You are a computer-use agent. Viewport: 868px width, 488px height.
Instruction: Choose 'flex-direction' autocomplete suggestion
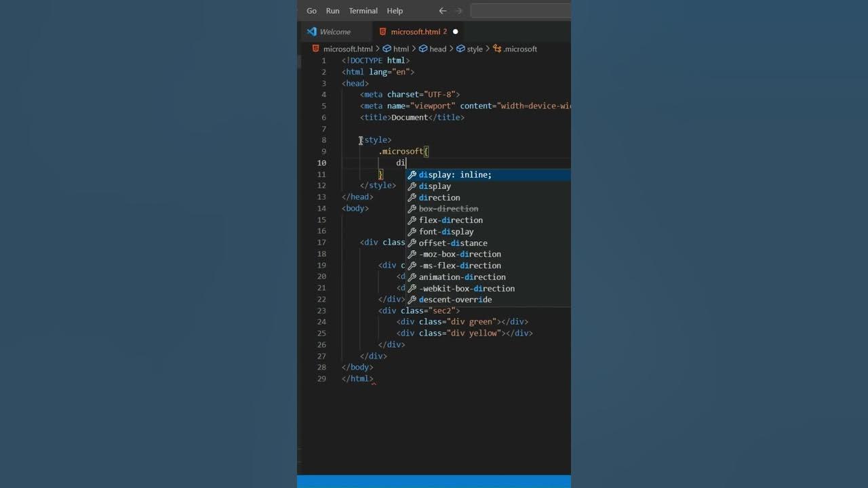[488, 220]
